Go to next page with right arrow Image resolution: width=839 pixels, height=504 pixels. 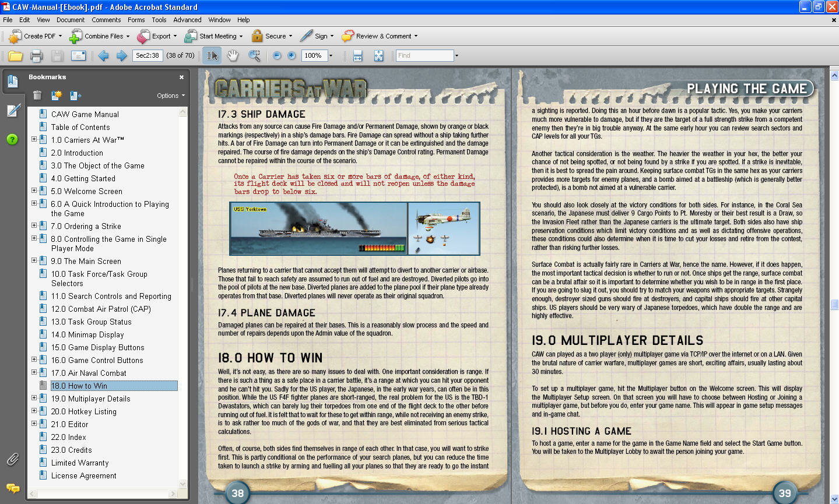[122, 56]
